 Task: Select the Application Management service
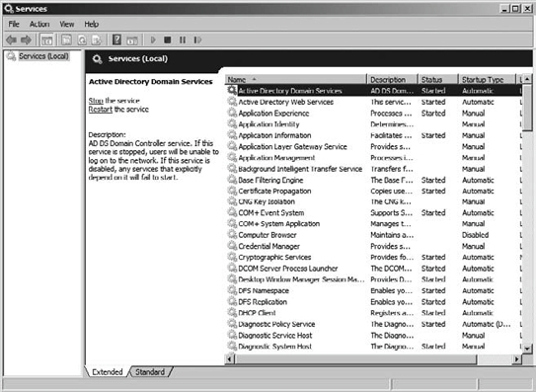click(x=373, y=157)
